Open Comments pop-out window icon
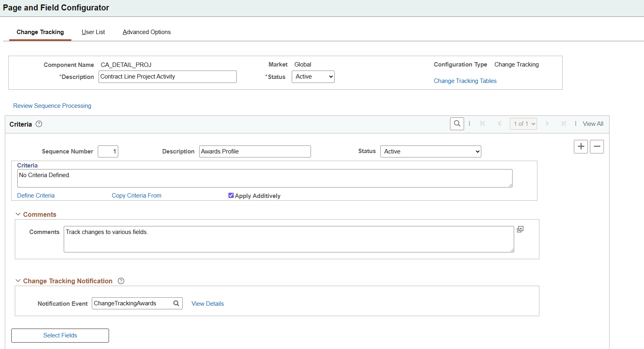The height and width of the screenshot is (349, 644). tap(520, 229)
